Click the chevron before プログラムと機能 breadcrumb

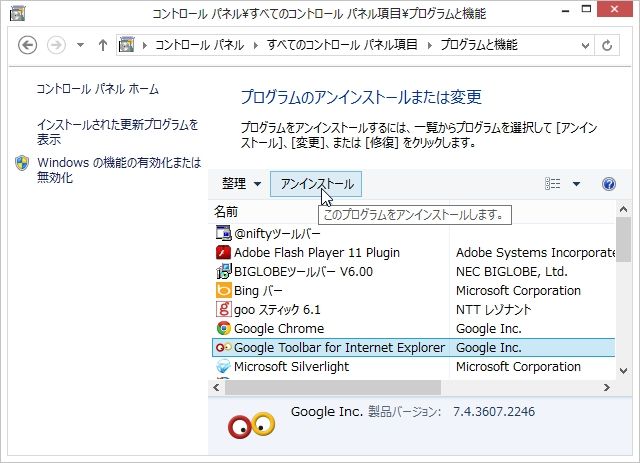coord(429,45)
